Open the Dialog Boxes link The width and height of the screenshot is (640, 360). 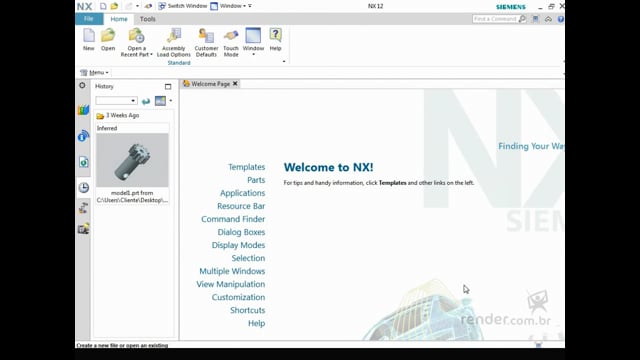coord(241,232)
